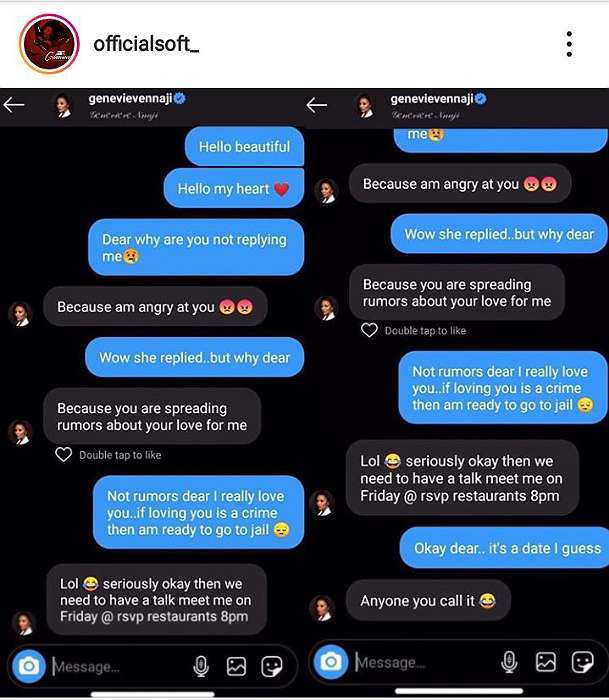This screenshot has width=609, height=700.
Task: Open the three-dot options menu
Action: pyautogui.click(x=569, y=44)
